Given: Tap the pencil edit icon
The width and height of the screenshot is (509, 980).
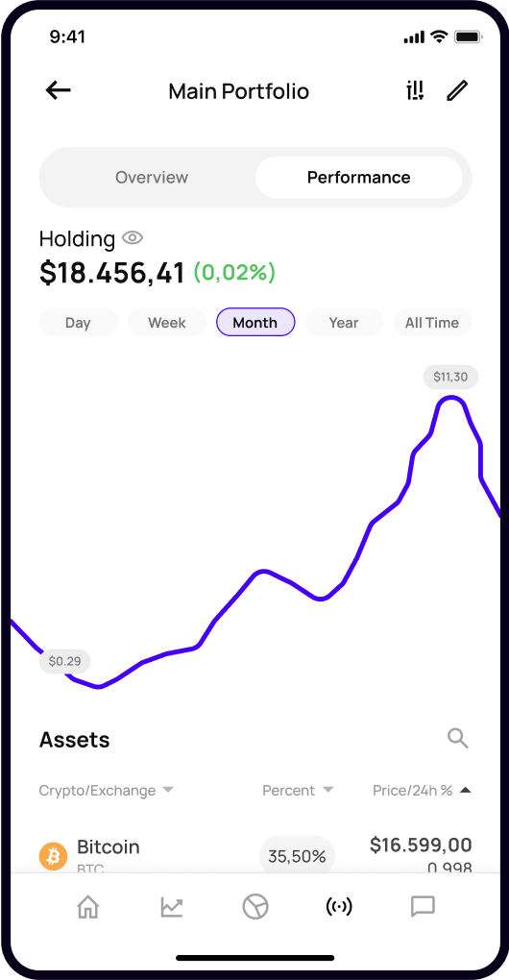Looking at the screenshot, I should 457,91.
